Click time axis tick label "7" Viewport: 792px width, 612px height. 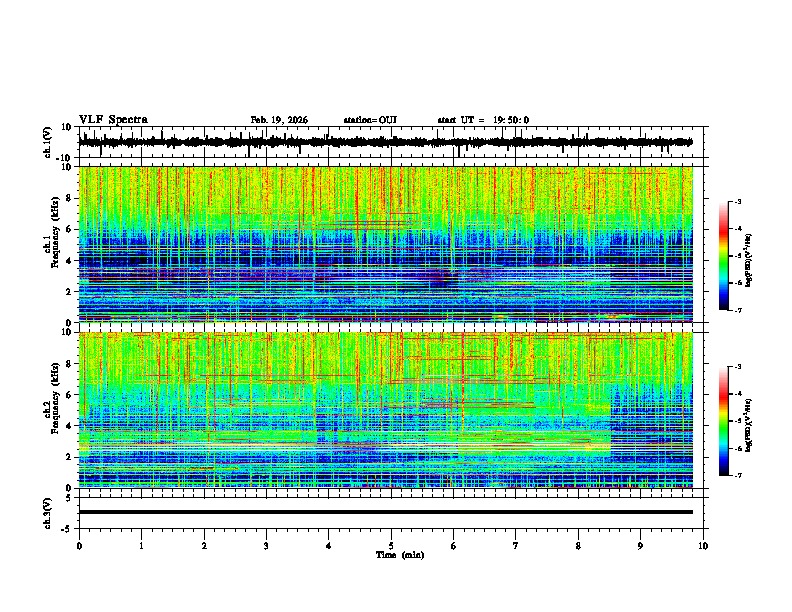[x=516, y=546]
